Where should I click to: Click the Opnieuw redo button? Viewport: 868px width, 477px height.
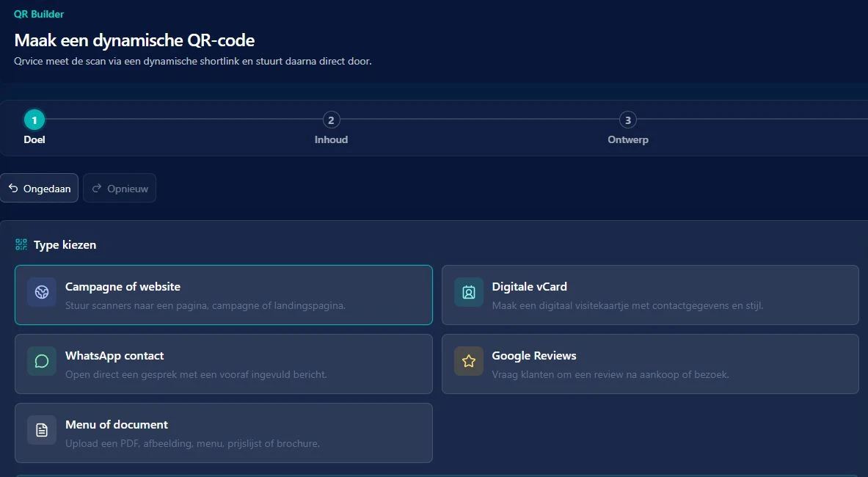(120, 188)
